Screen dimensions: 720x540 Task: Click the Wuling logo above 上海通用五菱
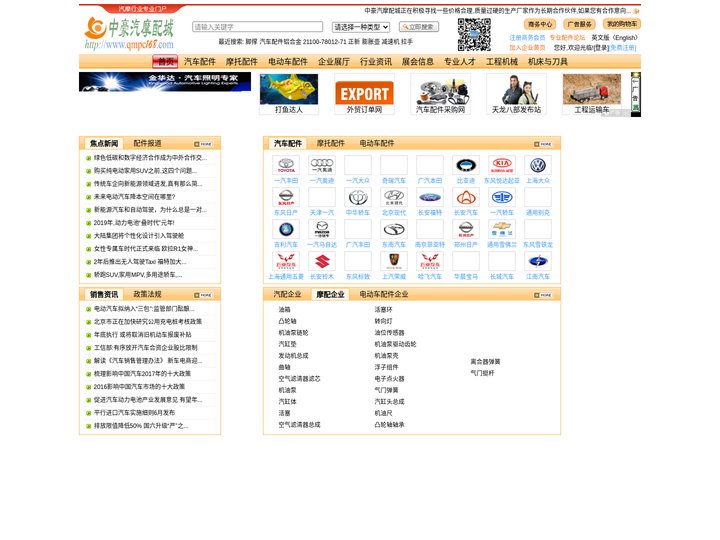tap(286, 262)
